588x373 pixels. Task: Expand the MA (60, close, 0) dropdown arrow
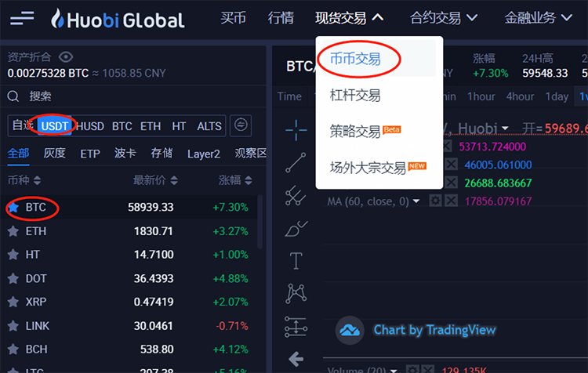click(x=416, y=201)
